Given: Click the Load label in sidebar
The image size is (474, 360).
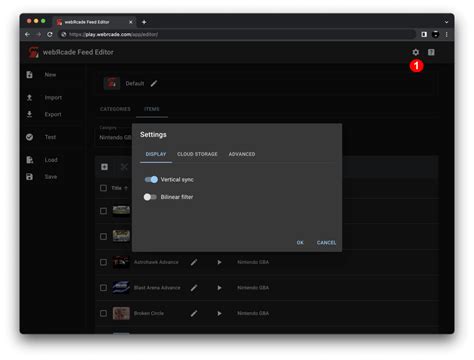Looking at the screenshot, I should tap(51, 160).
